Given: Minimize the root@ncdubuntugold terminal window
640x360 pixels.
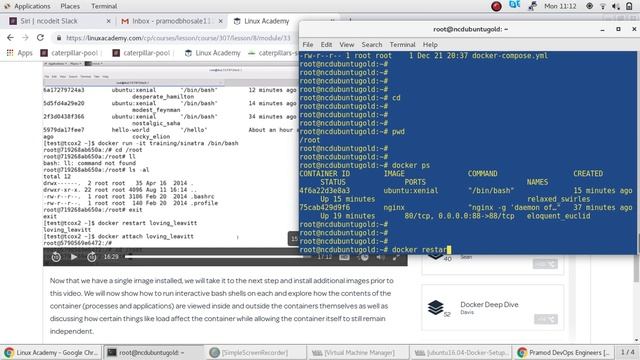Looking at the screenshot, I should pos(602,29).
